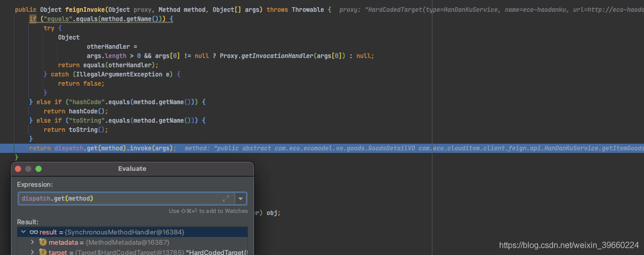Click the green zoom button of Evaluate

(39, 169)
